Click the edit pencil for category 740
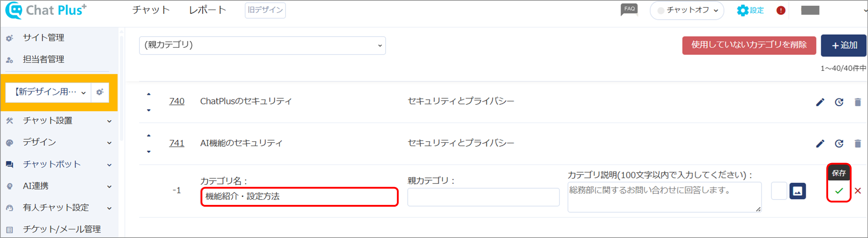This screenshot has width=868, height=238. pyautogui.click(x=820, y=102)
